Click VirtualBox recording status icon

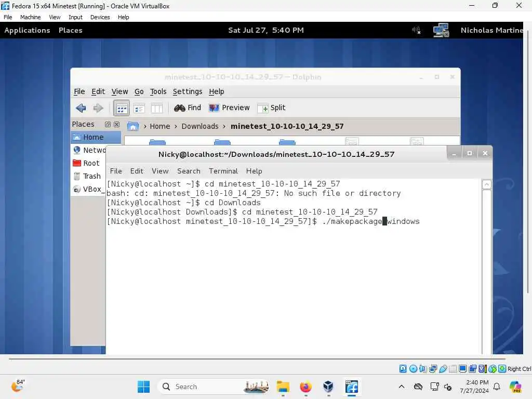[x=472, y=369]
